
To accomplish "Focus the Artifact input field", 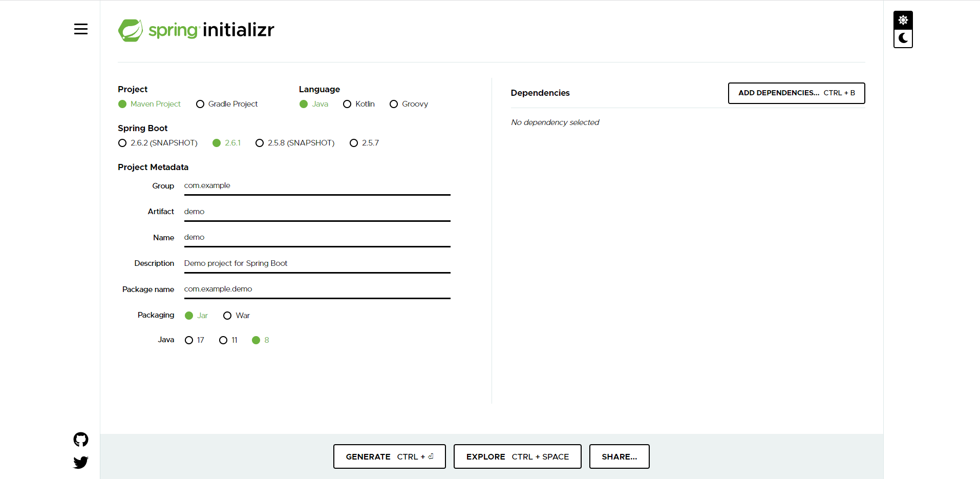I will tap(317, 212).
